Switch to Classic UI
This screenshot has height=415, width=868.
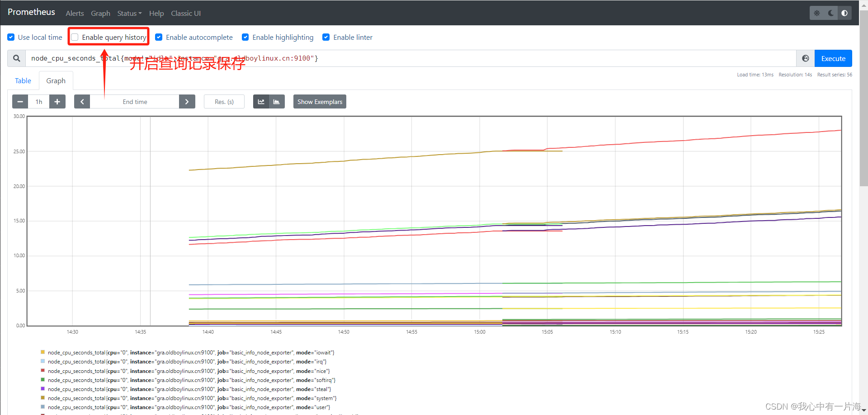tap(186, 14)
